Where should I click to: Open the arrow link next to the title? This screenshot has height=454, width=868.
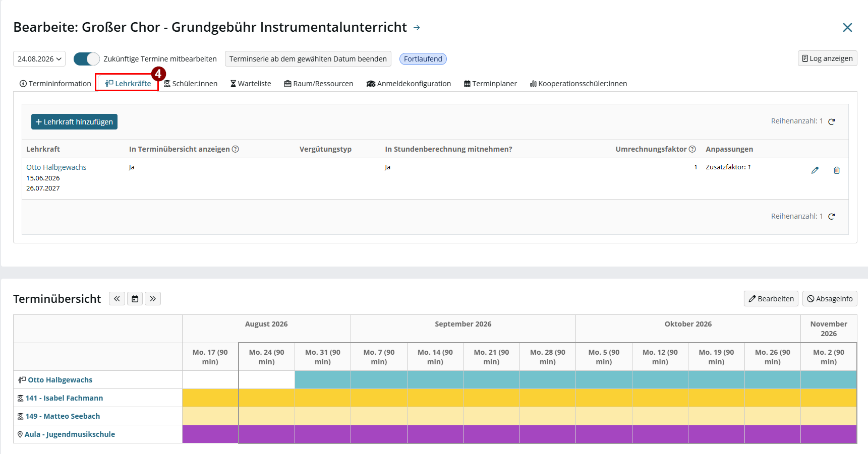417,28
